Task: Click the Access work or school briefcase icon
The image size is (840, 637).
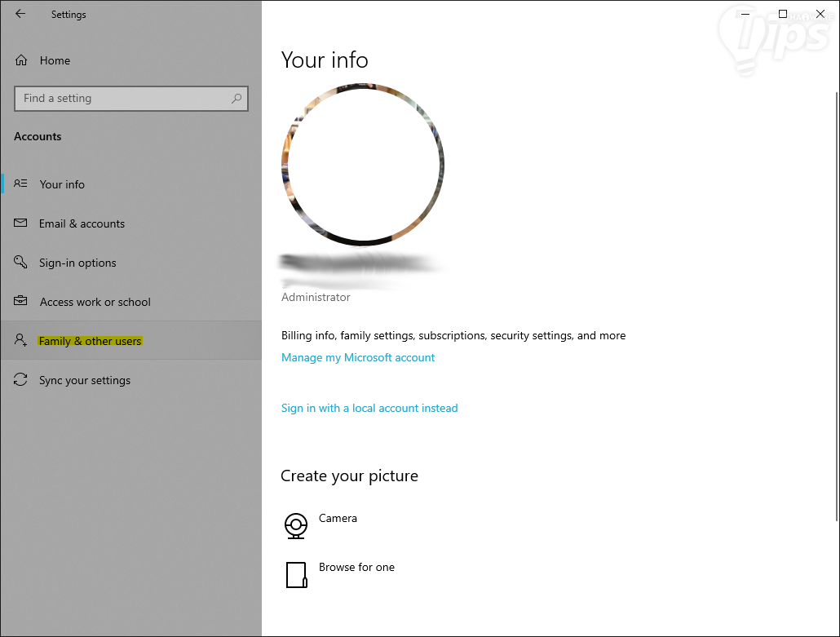Action: tap(21, 302)
